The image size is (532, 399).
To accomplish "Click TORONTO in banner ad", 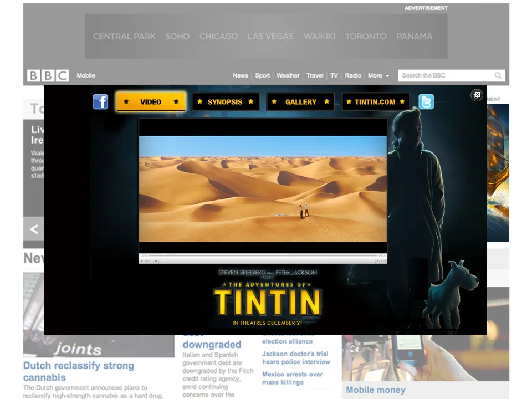I will [366, 37].
